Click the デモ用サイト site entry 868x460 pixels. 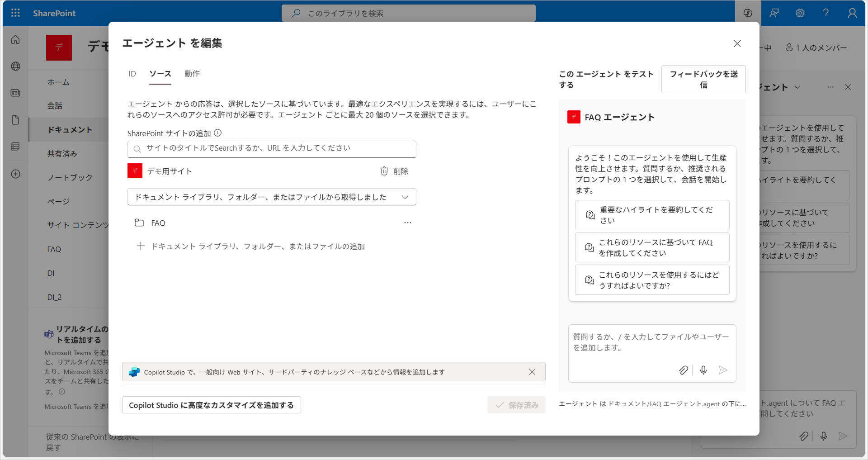[170, 171]
